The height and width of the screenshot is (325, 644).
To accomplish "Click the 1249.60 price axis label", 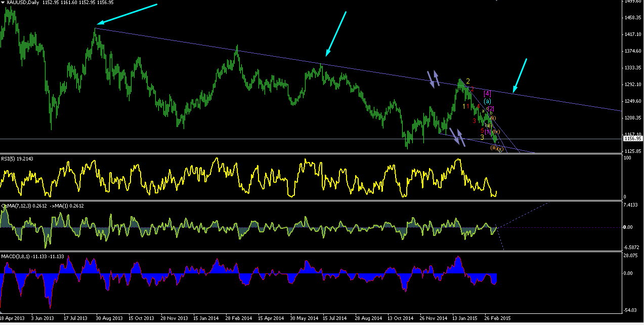I will pos(632,101).
